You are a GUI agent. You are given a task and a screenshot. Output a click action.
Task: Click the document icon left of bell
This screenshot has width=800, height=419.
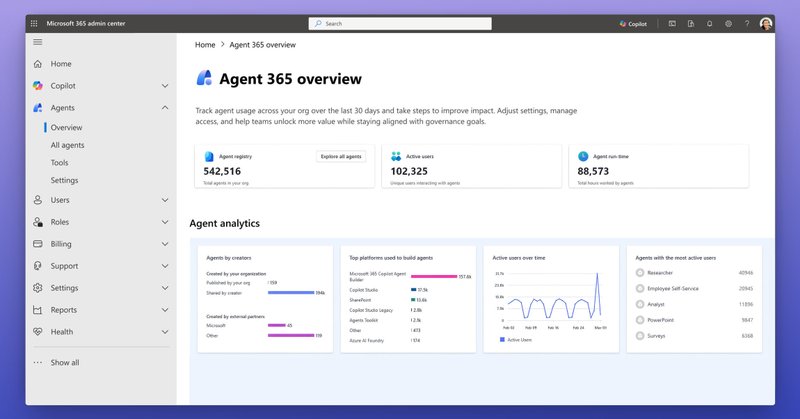coord(691,23)
